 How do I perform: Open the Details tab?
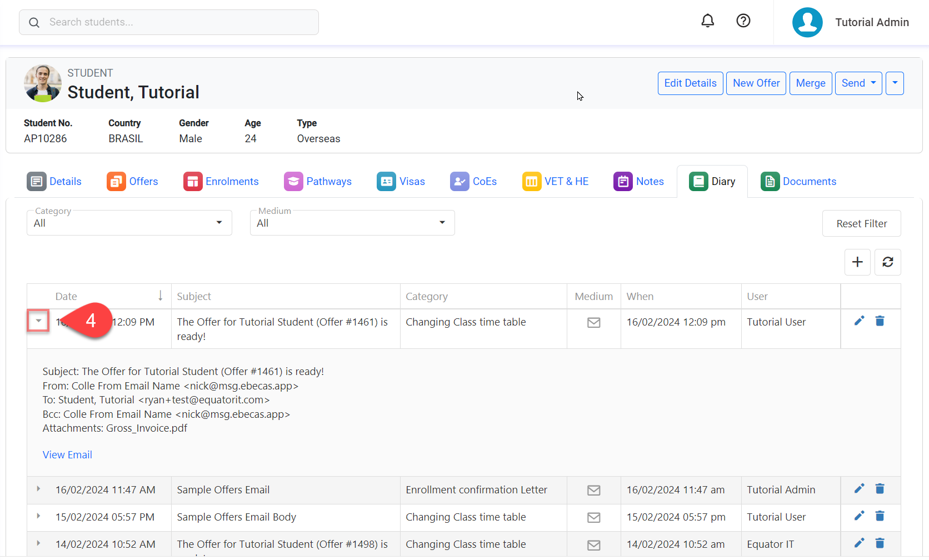pyautogui.click(x=54, y=182)
